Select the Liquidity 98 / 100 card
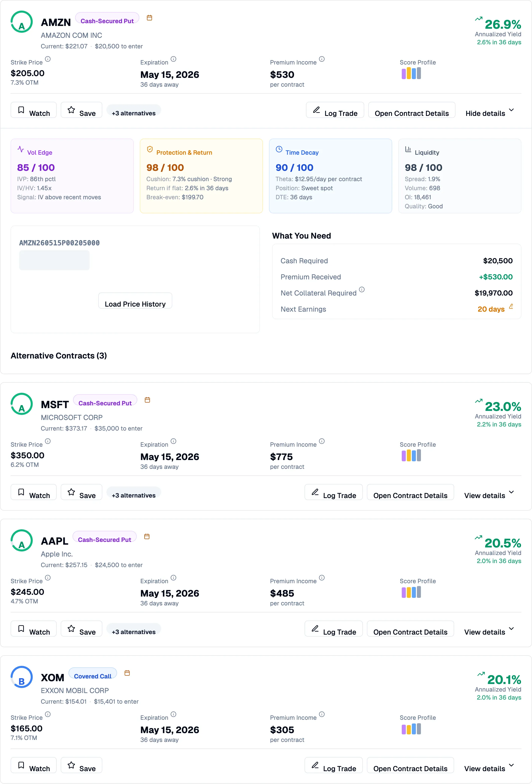Image resolution: width=532 pixels, height=784 pixels. pos(460,176)
